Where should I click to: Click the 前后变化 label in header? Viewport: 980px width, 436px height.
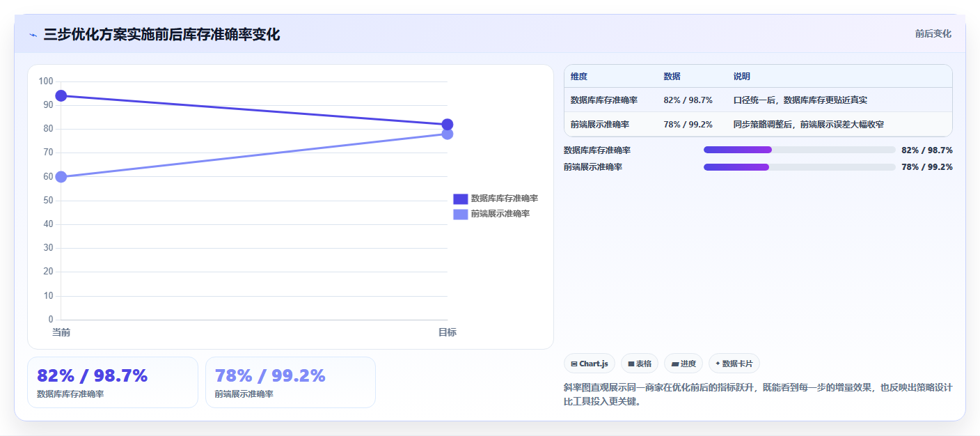coord(933,33)
